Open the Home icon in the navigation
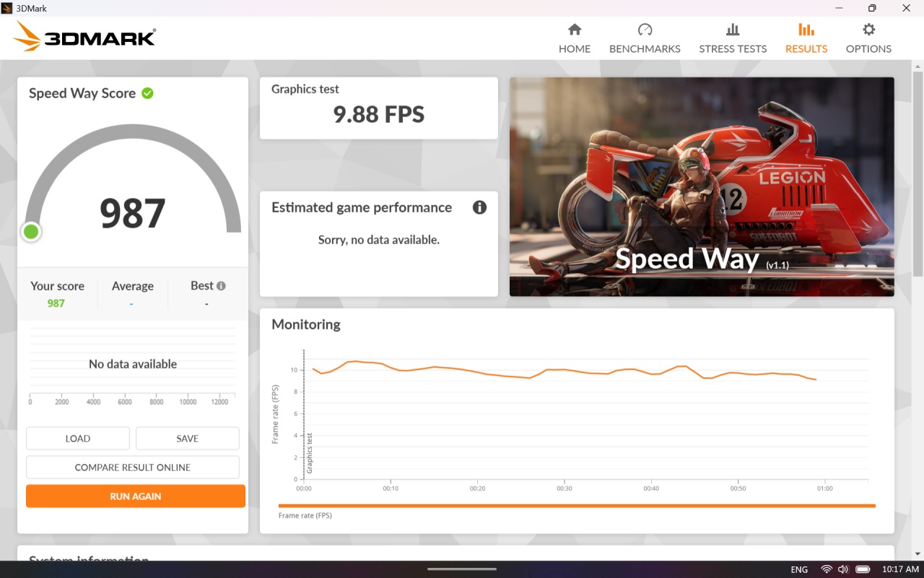Image resolution: width=924 pixels, height=578 pixels. (575, 30)
